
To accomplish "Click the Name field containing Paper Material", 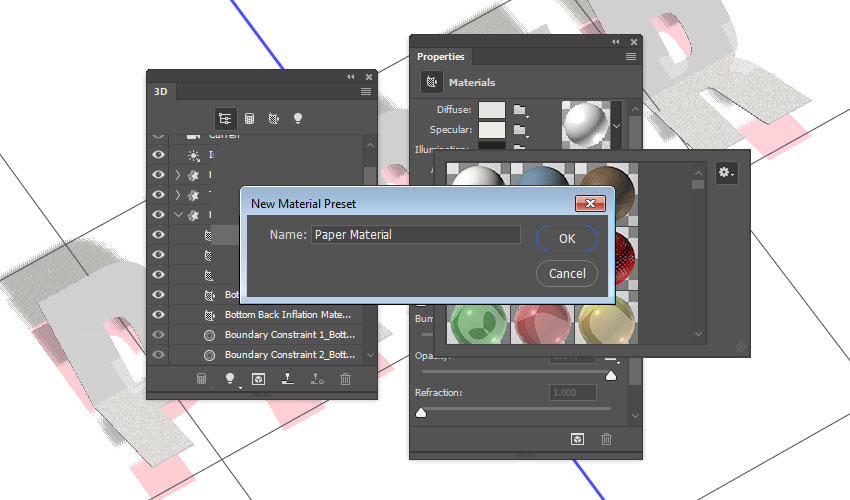I will [416, 235].
